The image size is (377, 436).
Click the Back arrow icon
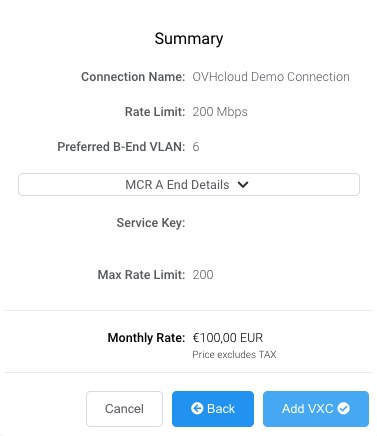pos(197,408)
